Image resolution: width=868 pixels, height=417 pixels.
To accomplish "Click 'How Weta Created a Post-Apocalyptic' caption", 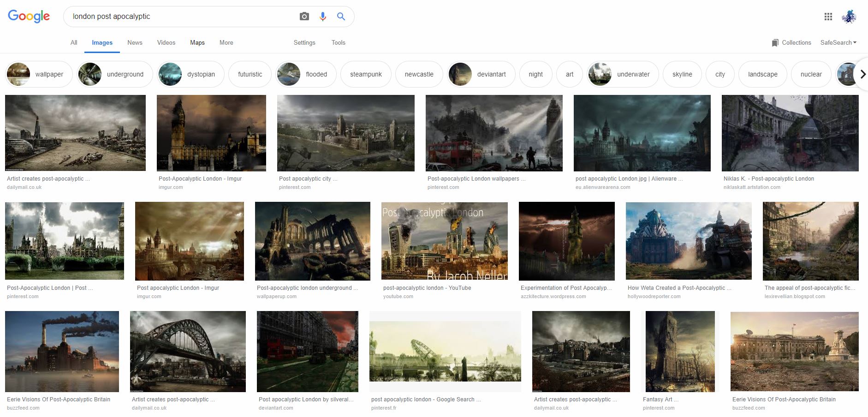I will pos(679,288).
